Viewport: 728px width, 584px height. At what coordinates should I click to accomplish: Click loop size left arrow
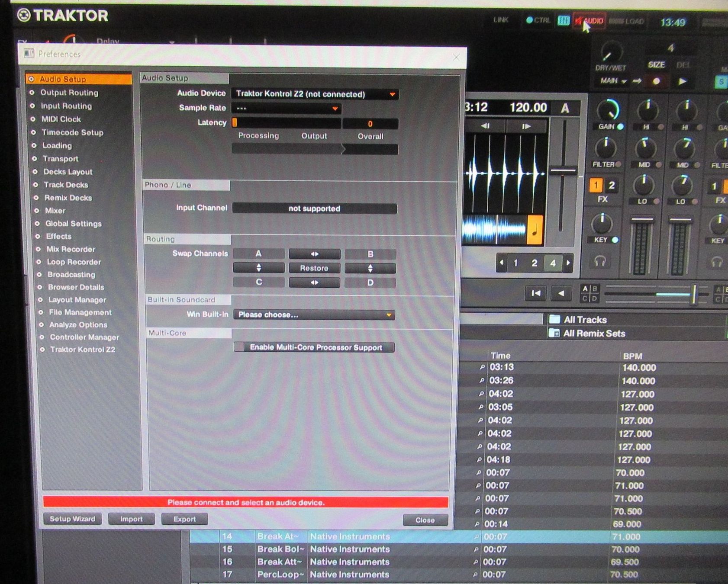click(502, 263)
